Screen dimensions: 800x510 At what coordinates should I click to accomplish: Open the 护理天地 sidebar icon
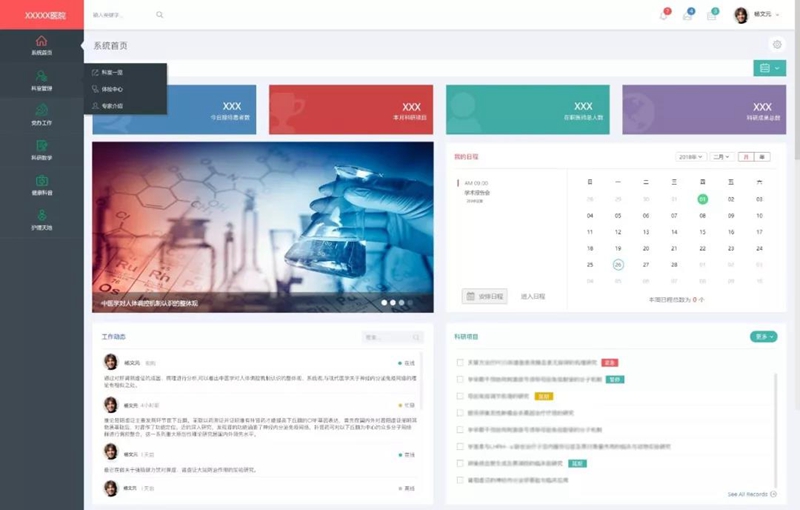click(x=41, y=215)
